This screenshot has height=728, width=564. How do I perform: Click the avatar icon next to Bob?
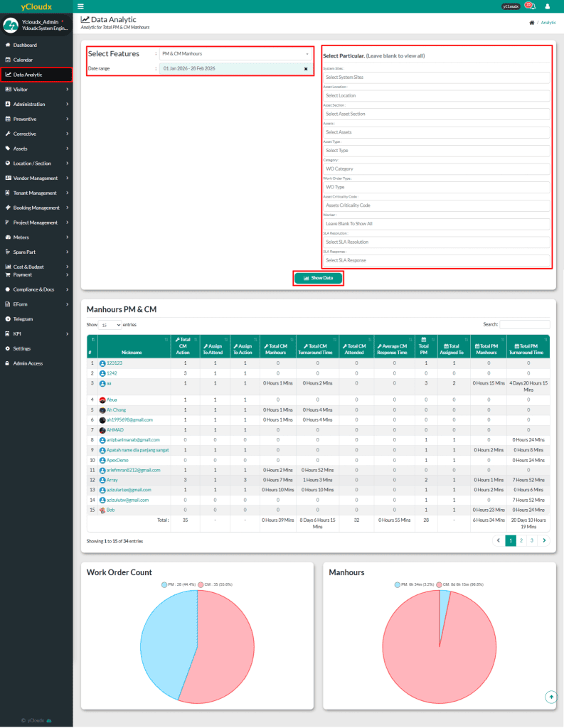pyautogui.click(x=102, y=510)
